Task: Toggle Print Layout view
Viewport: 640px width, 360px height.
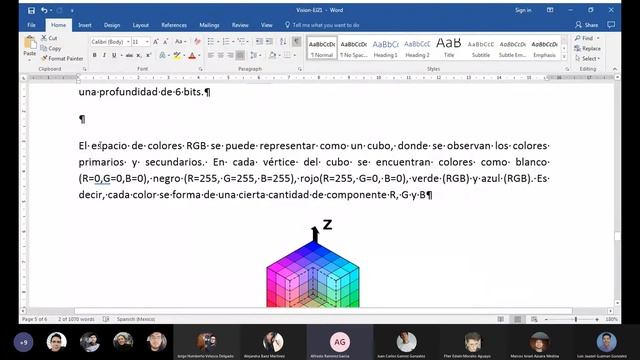Action: [517, 319]
